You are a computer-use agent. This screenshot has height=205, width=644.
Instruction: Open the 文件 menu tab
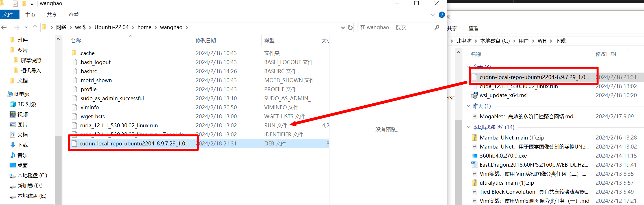pyautogui.click(x=10, y=14)
